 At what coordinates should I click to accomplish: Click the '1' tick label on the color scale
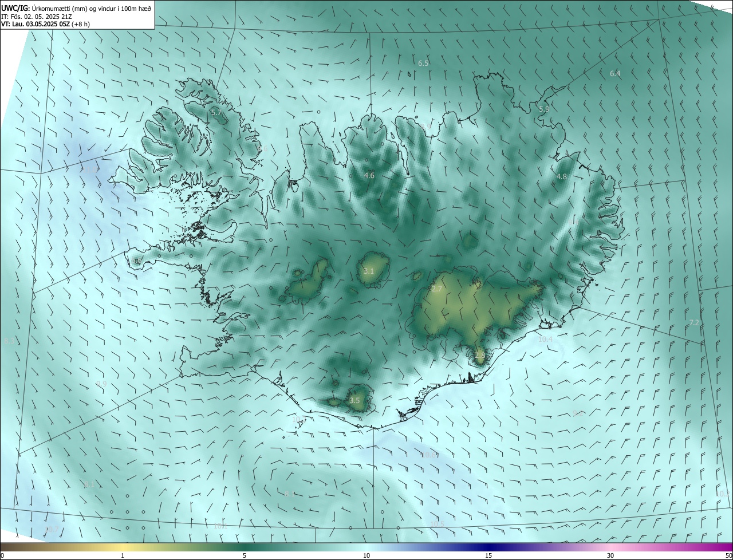tap(123, 555)
